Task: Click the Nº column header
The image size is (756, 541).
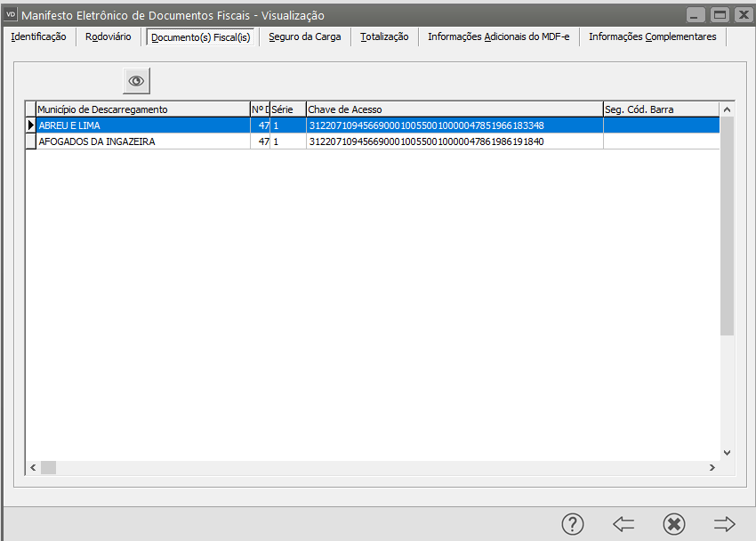Action: [x=260, y=109]
